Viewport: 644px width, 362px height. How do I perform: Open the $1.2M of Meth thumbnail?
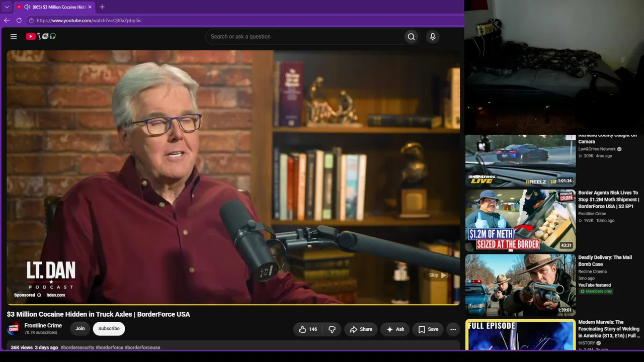point(520,220)
